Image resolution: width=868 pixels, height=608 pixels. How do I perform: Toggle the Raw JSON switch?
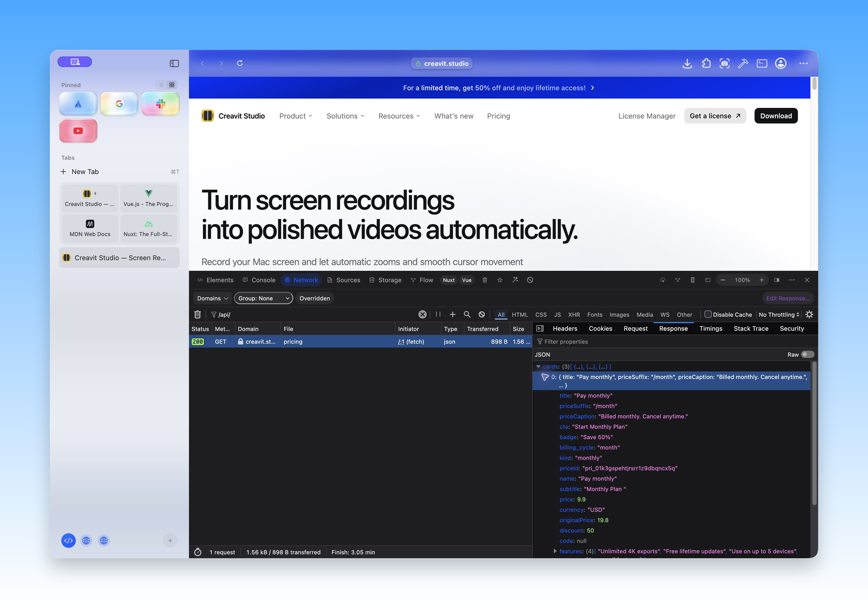(x=807, y=355)
